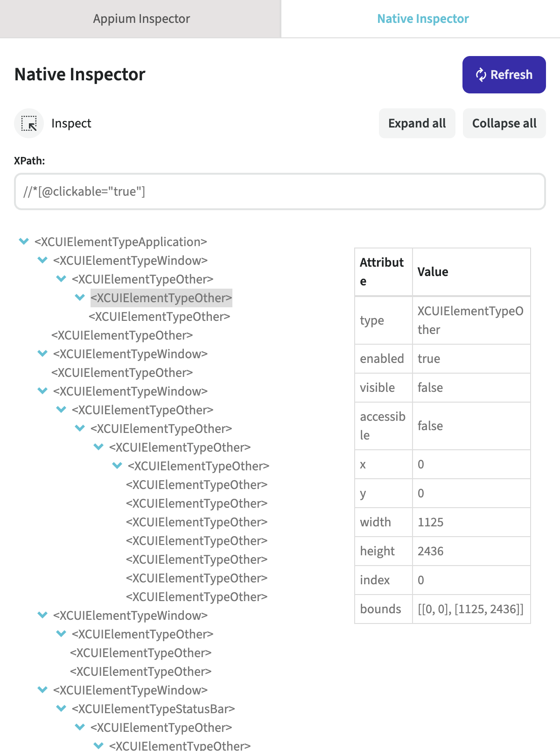Select the Native Inspector tab
The width and height of the screenshot is (560, 751).
[x=422, y=19]
